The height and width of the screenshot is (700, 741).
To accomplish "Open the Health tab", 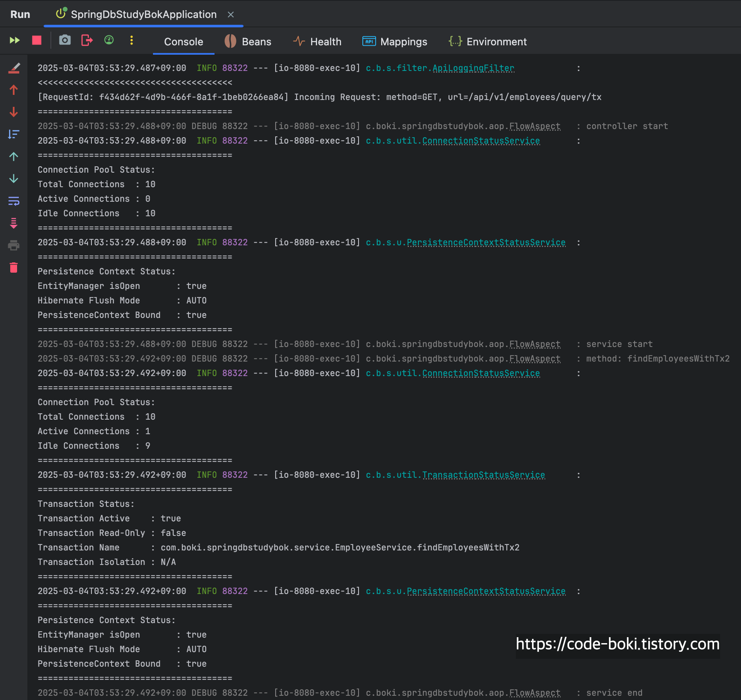I will click(x=317, y=41).
